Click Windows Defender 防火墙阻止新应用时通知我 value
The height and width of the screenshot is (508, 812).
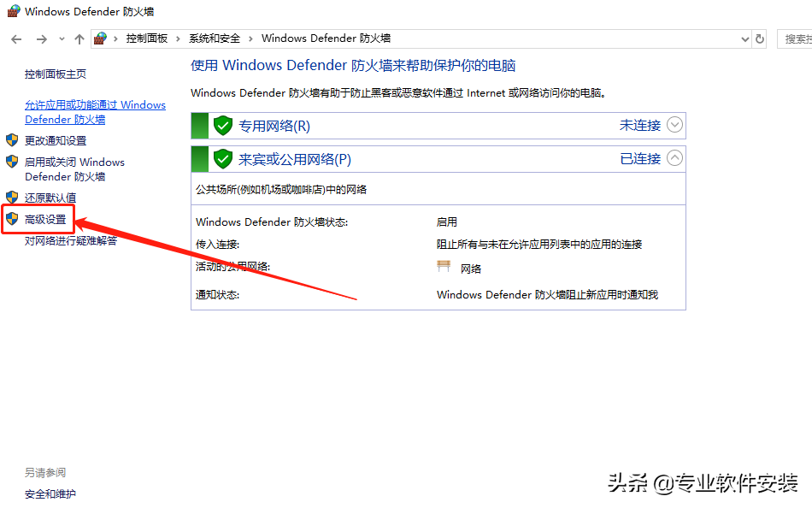(x=547, y=295)
